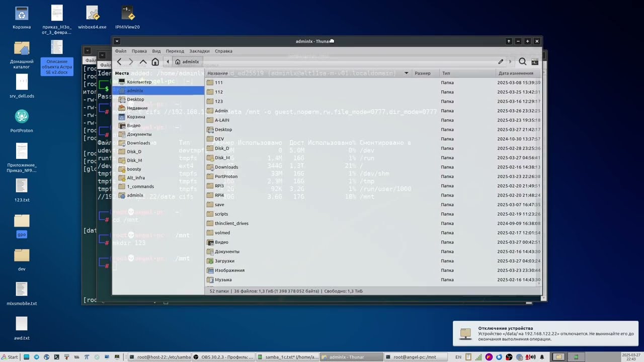
Task: Sort files by Дата изменения column
Action: point(518,73)
